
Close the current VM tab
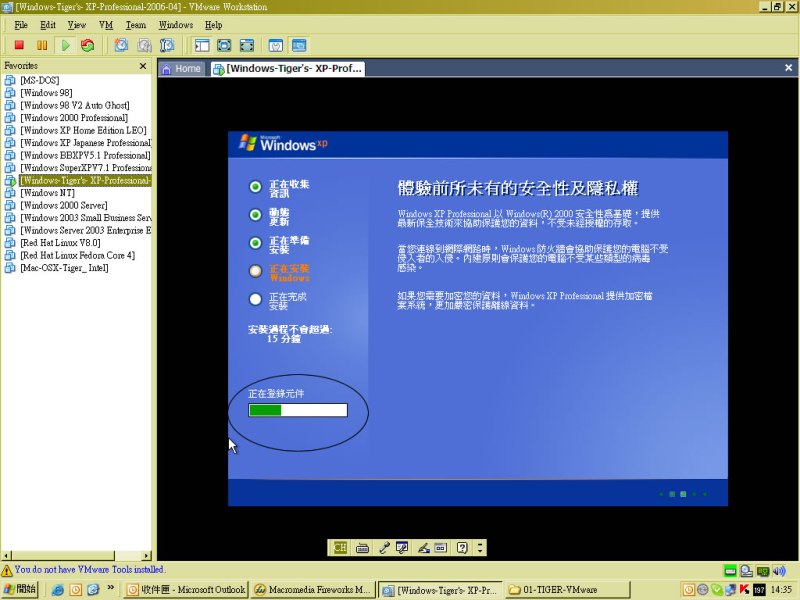(x=788, y=67)
